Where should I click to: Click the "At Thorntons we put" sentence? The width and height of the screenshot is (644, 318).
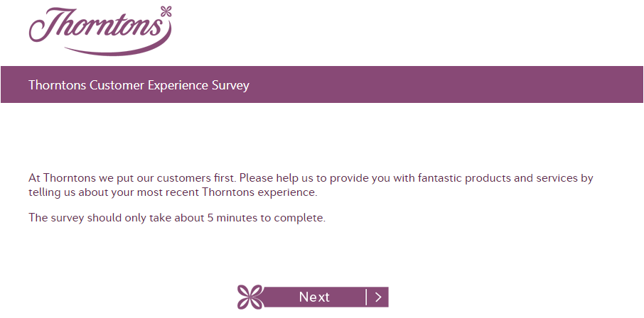tap(80, 178)
